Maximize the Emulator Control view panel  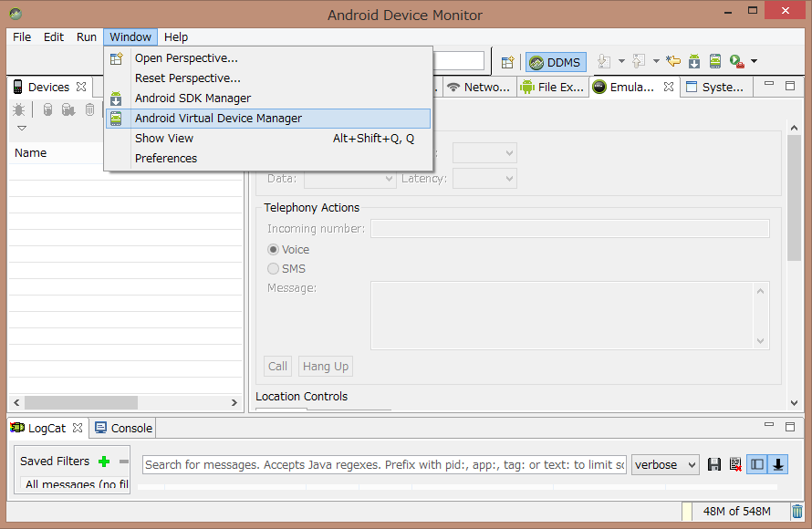(790, 86)
